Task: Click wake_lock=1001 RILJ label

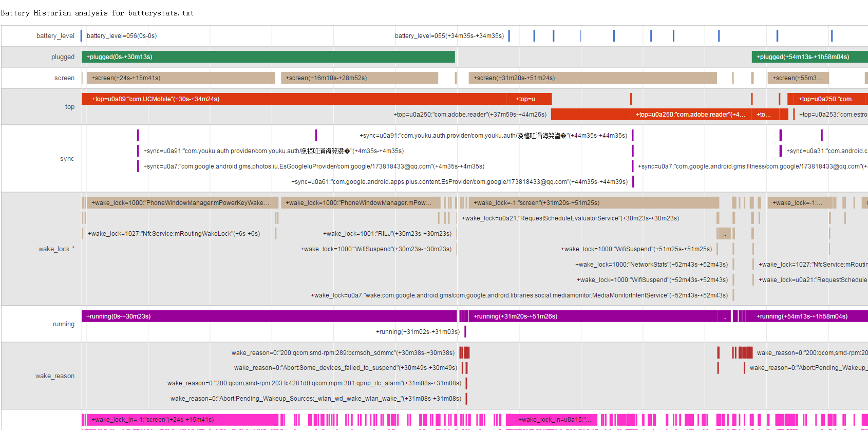Action: tap(387, 234)
